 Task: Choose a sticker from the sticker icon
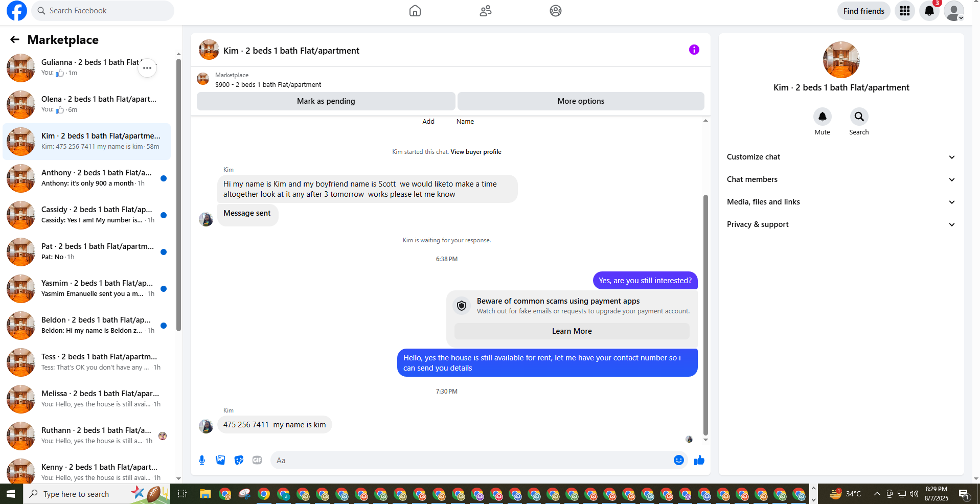click(x=239, y=460)
